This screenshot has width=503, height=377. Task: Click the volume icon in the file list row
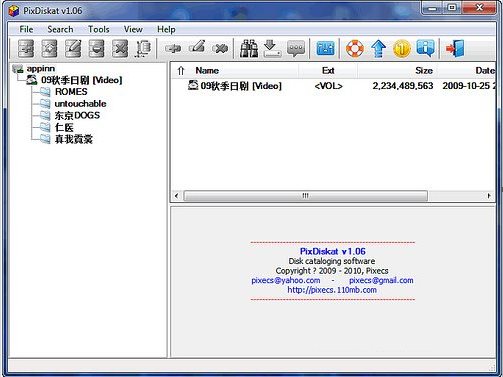(193, 85)
